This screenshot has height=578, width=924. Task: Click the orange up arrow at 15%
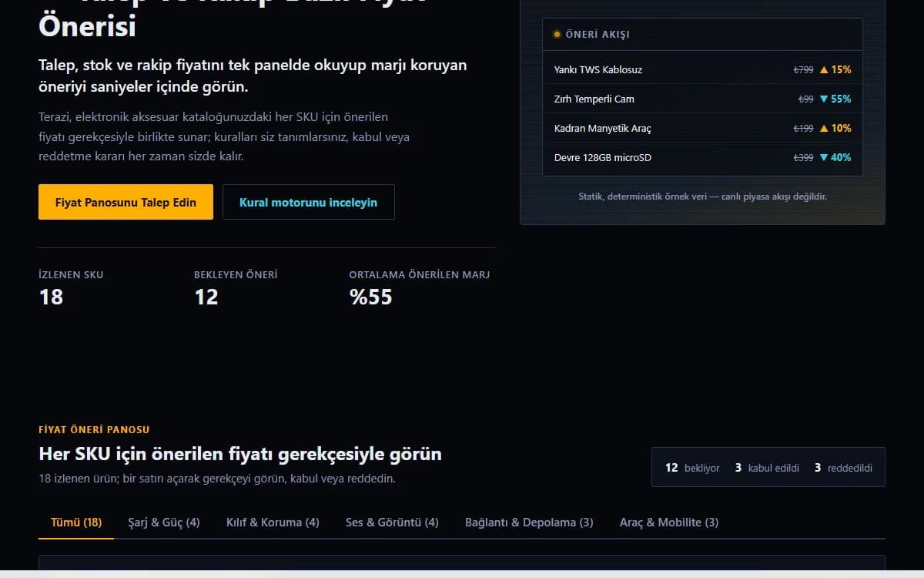(824, 69)
